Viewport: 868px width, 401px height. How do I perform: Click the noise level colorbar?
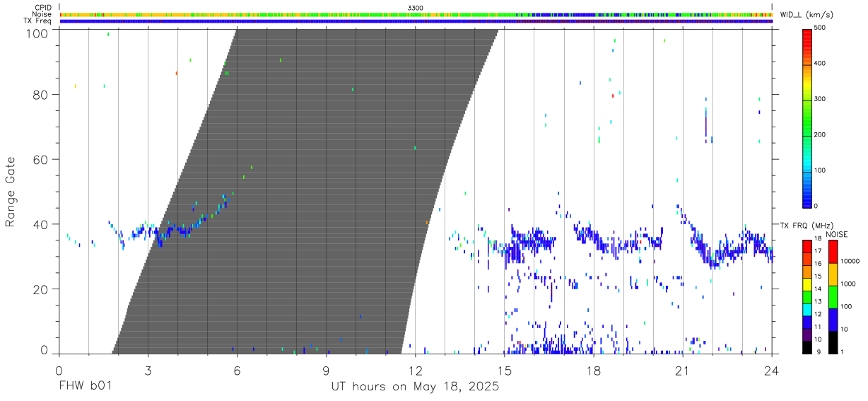point(833,296)
